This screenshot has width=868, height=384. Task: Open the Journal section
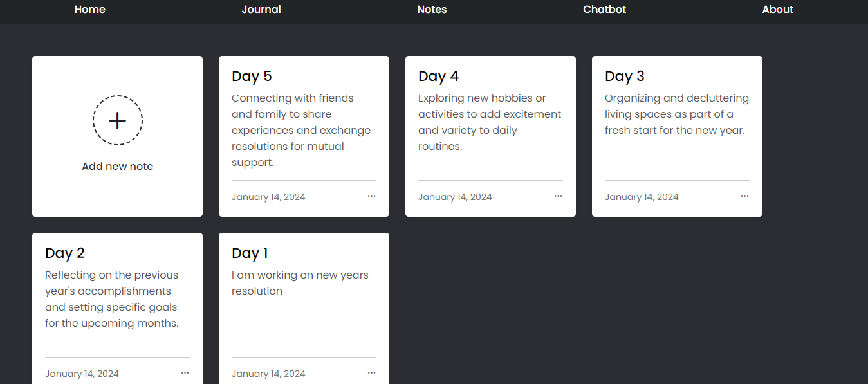click(x=261, y=9)
